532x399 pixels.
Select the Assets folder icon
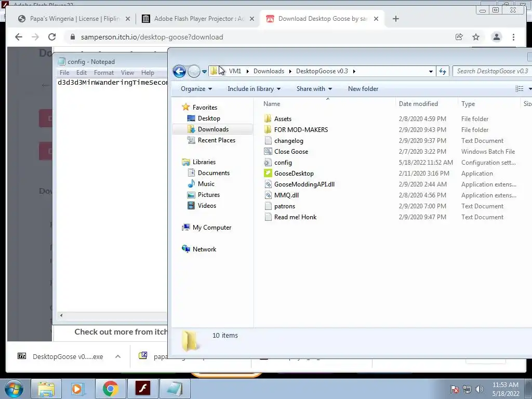point(268,119)
